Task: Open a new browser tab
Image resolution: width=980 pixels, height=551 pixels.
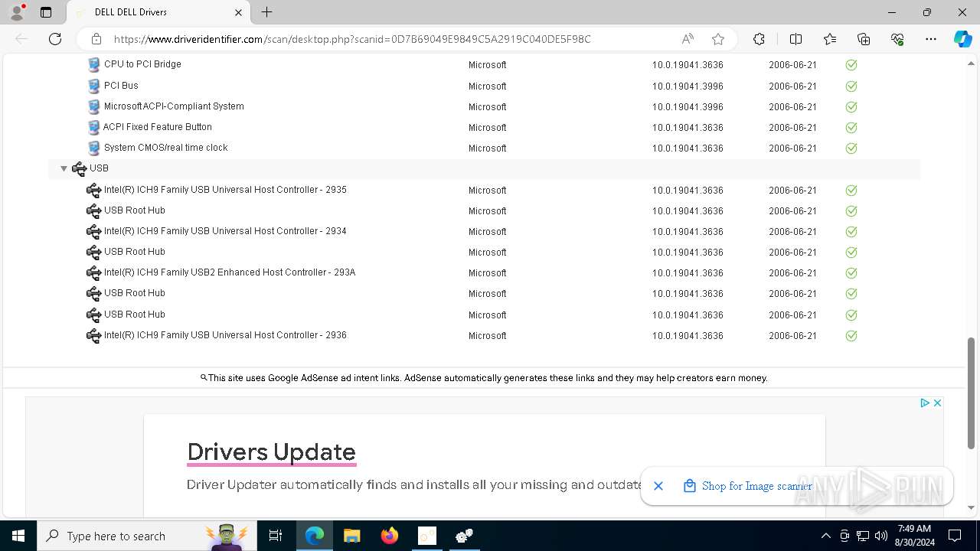Action: click(266, 12)
